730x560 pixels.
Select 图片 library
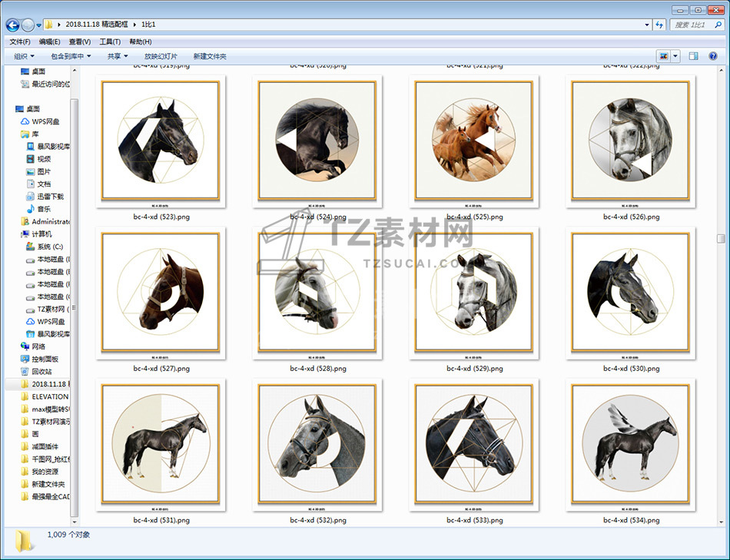pos(38,171)
